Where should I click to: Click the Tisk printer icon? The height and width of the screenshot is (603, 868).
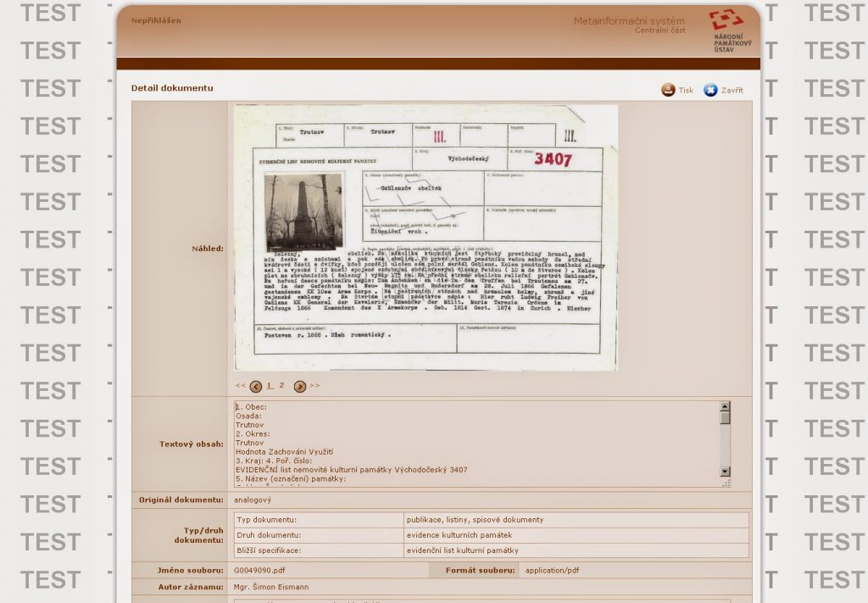668,90
